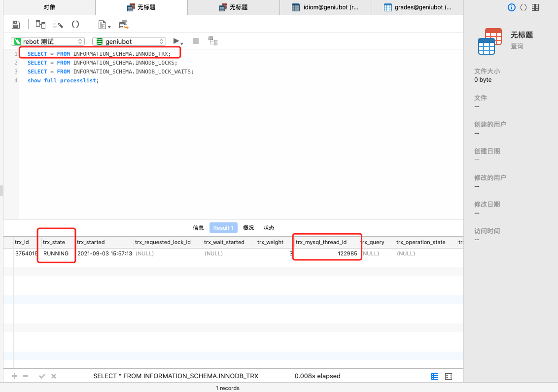Image resolution: width=558 pixels, height=392 pixels.
Task: Click the trx_wait_started column header
Action: [229, 242]
